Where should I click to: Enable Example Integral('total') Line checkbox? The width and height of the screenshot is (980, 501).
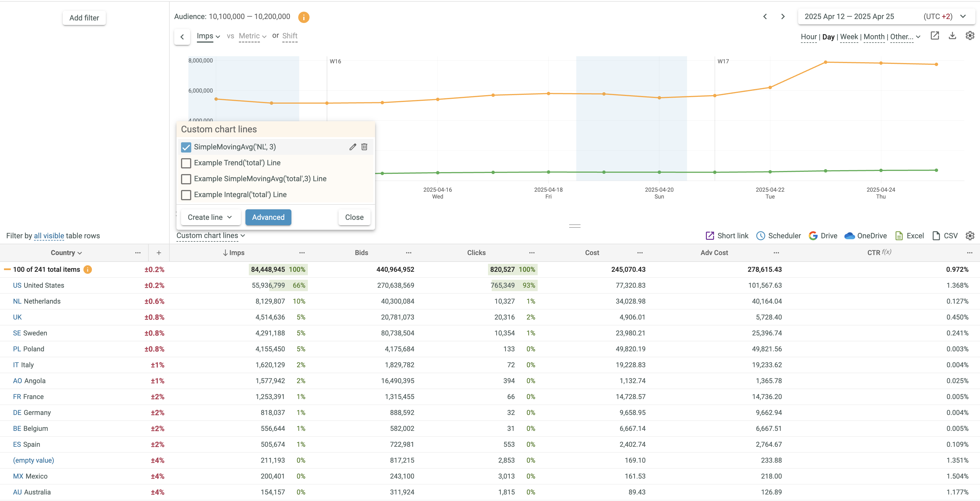pyautogui.click(x=186, y=195)
